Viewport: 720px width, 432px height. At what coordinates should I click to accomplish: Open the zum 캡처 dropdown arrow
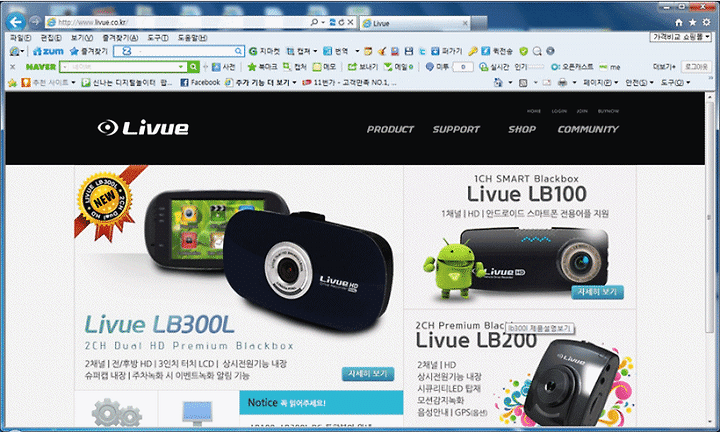pos(315,51)
